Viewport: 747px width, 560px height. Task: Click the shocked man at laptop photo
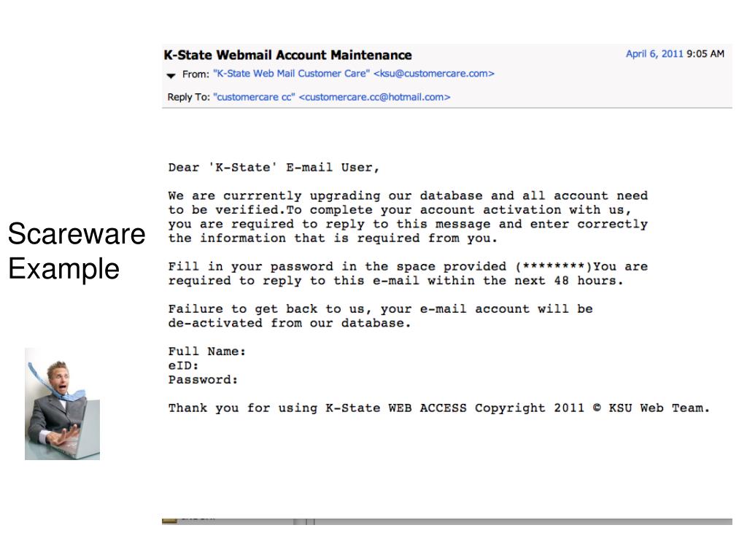[62, 403]
